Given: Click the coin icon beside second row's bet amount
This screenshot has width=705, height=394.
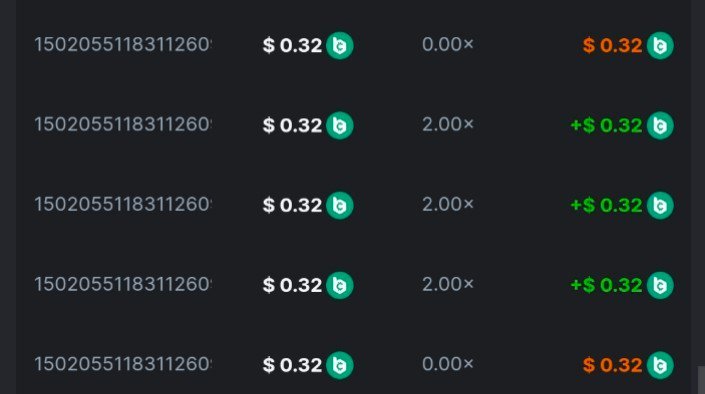Looking at the screenshot, I should (339, 125).
